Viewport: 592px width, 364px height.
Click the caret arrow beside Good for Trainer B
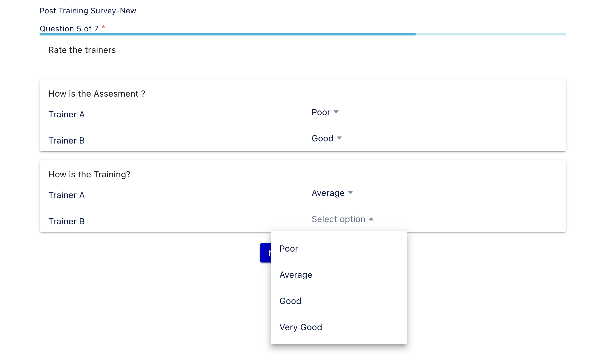point(339,138)
